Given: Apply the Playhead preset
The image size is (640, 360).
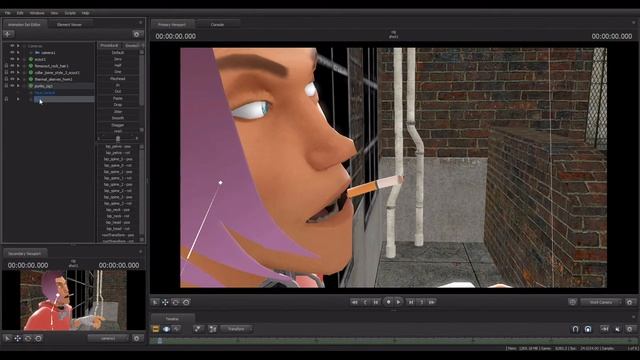Looking at the screenshot, I should coord(118,78).
